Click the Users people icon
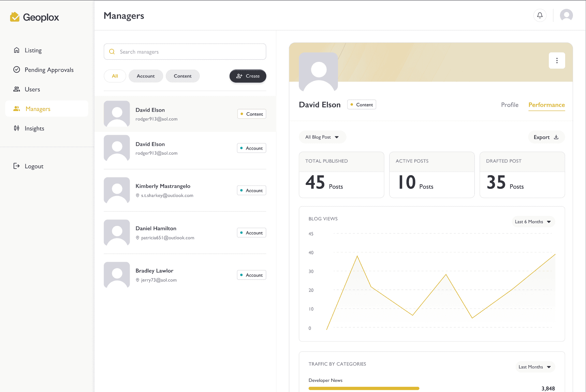Viewport: 586px width, 392px height. click(17, 89)
